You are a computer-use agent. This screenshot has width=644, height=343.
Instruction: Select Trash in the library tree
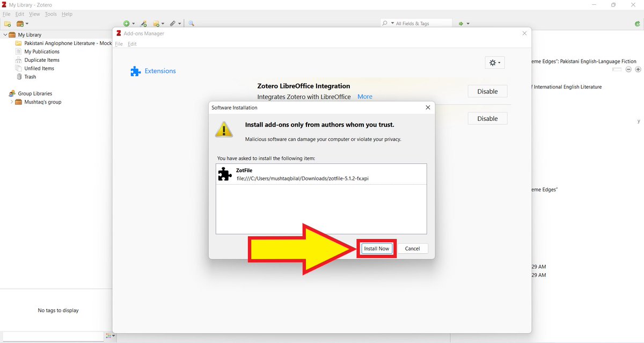tap(30, 77)
